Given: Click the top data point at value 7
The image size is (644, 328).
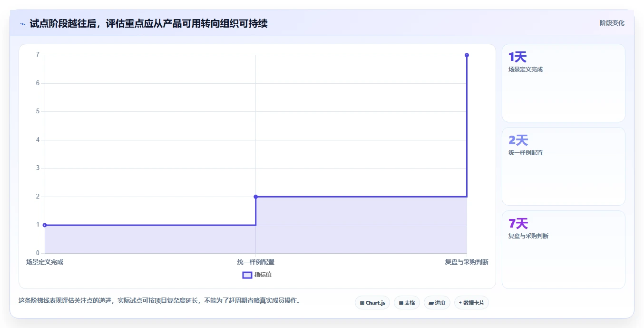Looking at the screenshot, I should (x=467, y=55).
